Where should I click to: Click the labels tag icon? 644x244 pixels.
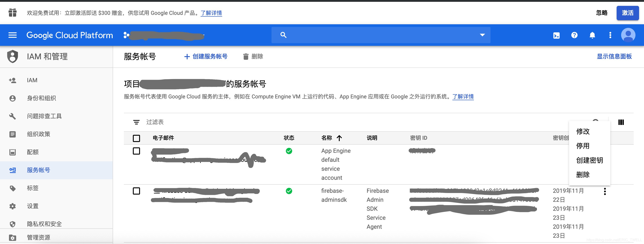click(x=13, y=188)
